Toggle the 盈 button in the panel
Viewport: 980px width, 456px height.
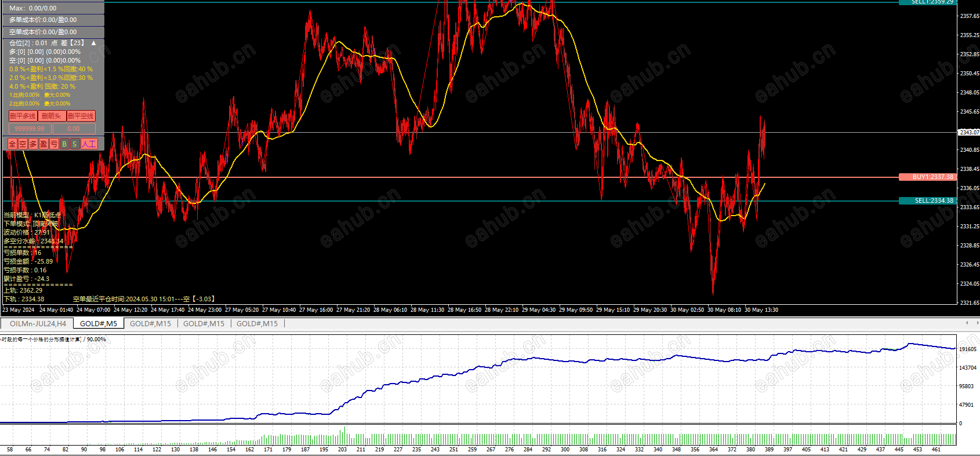pyautogui.click(x=43, y=144)
